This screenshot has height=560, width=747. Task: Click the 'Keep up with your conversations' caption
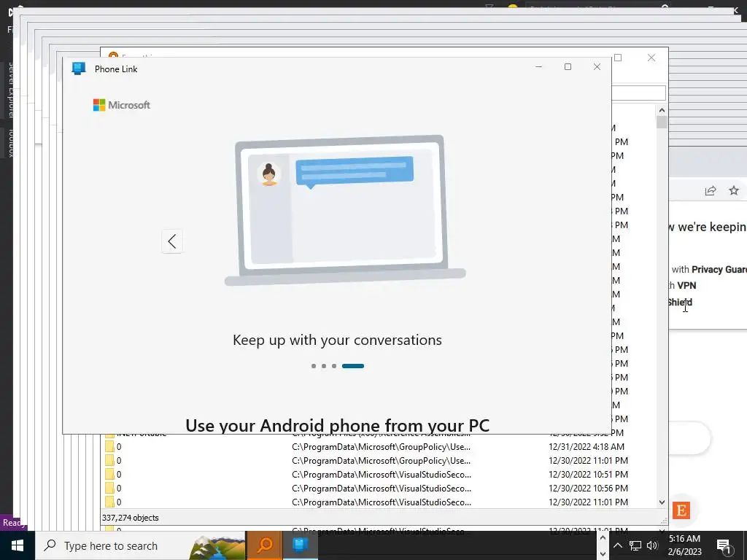pos(337,340)
